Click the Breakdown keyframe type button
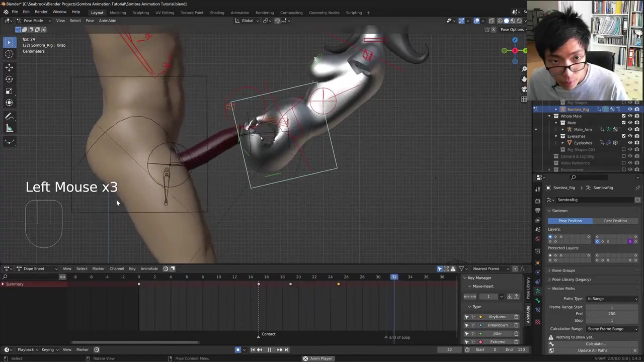The width and height of the screenshot is (644, 362). click(497, 325)
